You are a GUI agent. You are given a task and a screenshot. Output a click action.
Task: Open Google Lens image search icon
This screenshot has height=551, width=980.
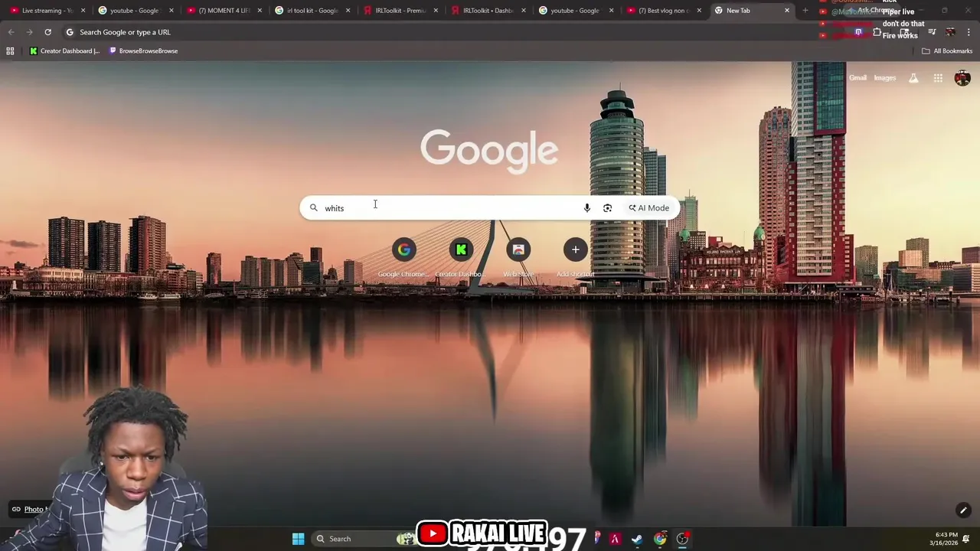[x=607, y=208]
